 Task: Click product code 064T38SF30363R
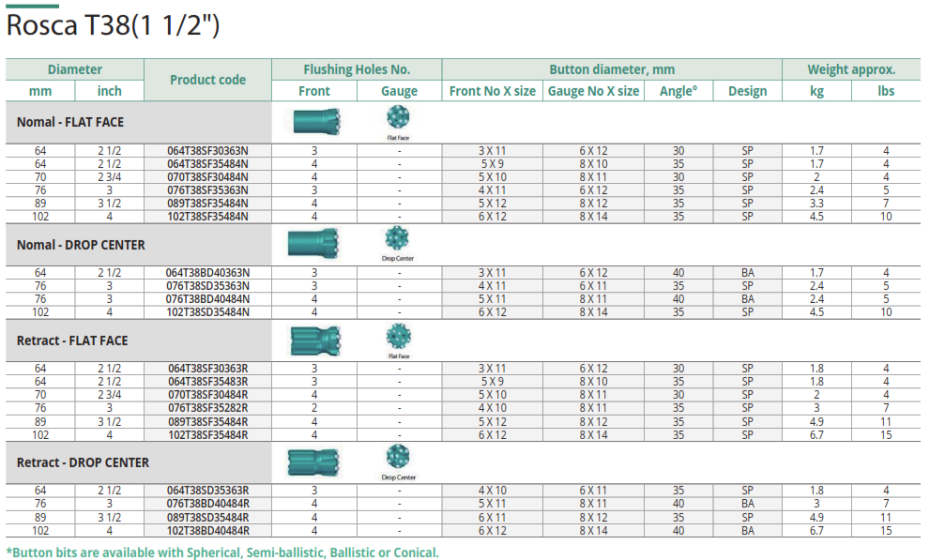[207, 369]
